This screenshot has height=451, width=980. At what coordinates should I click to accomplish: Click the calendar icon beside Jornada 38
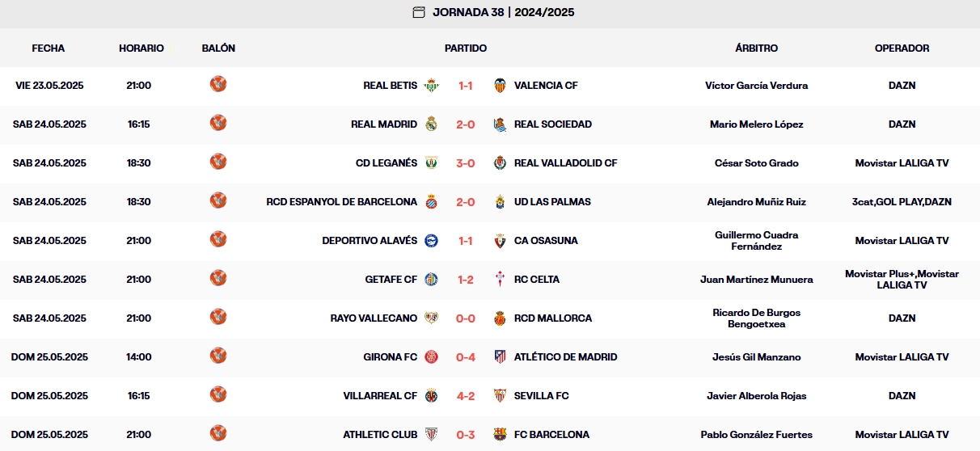419,12
